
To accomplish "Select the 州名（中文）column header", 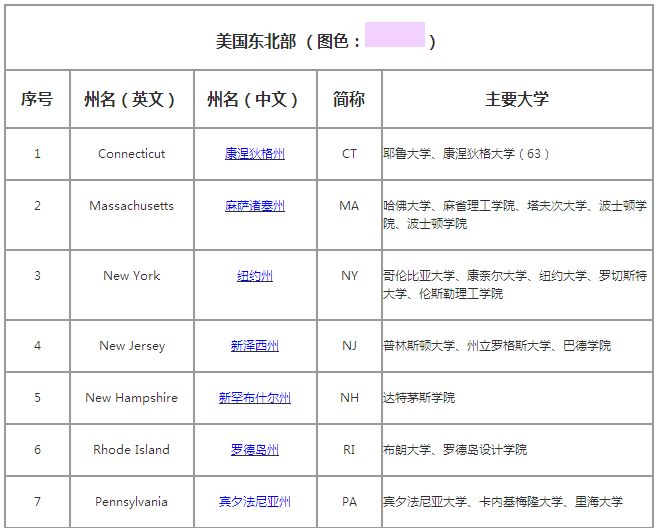I will [254, 99].
